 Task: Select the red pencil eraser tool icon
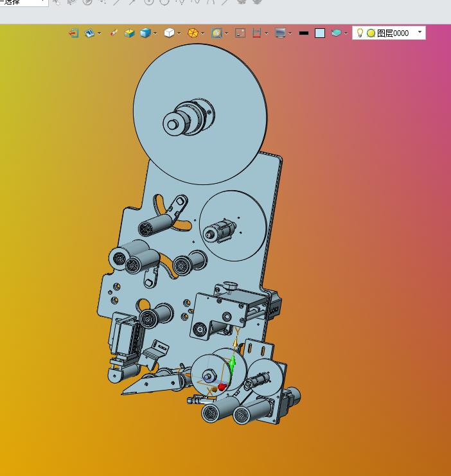point(114,33)
